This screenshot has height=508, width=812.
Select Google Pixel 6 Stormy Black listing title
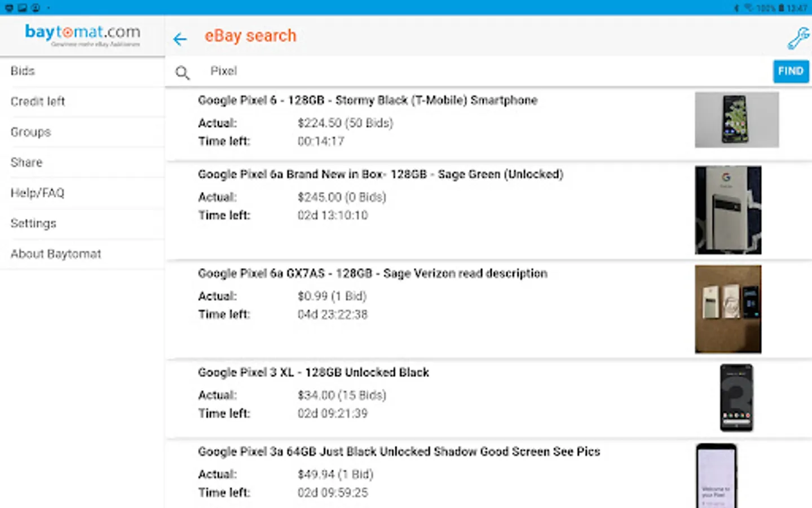tap(368, 100)
